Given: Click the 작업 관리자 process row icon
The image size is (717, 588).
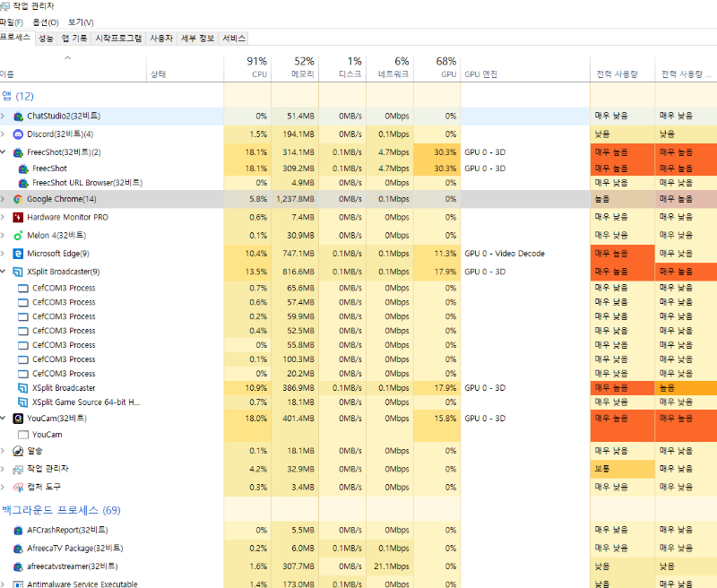Looking at the screenshot, I should pos(18,469).
